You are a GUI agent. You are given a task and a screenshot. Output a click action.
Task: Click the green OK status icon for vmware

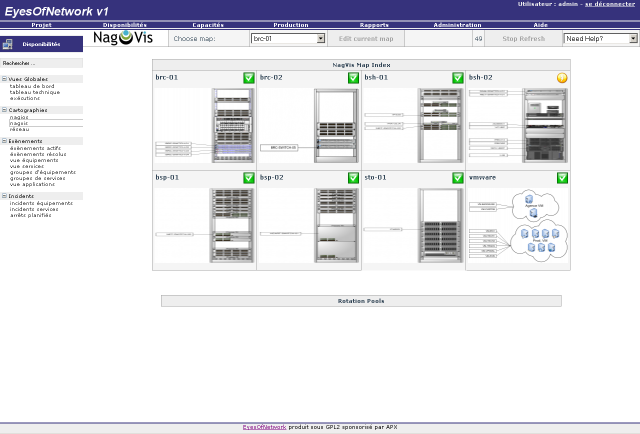562,178
